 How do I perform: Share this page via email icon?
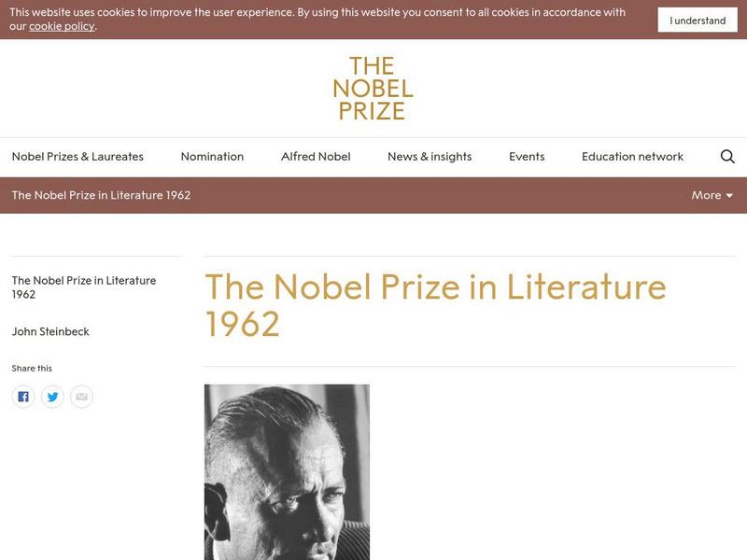pyautogui.click(x=82, y=397)
